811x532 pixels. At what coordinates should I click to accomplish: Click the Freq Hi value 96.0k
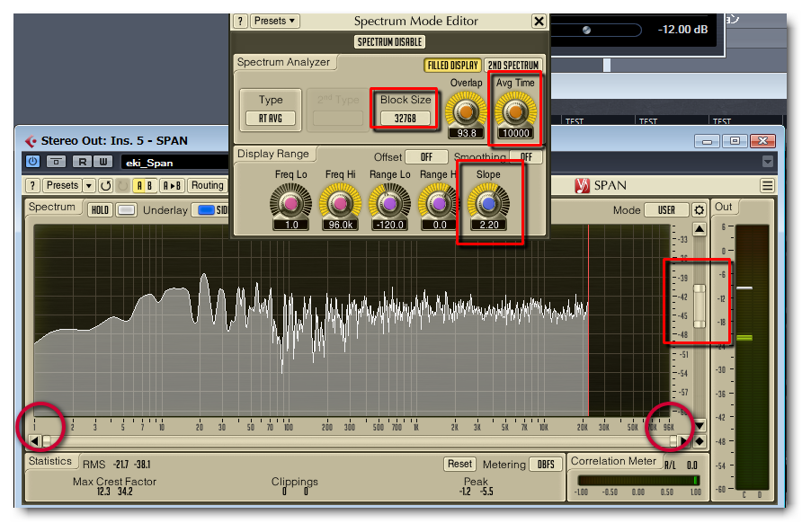click(341, 225)
